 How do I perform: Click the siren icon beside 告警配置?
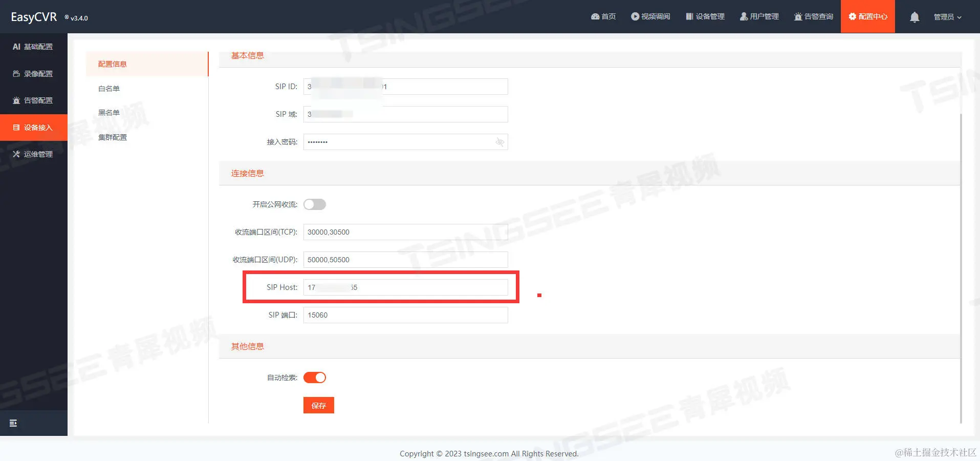[x=16, y=100]
